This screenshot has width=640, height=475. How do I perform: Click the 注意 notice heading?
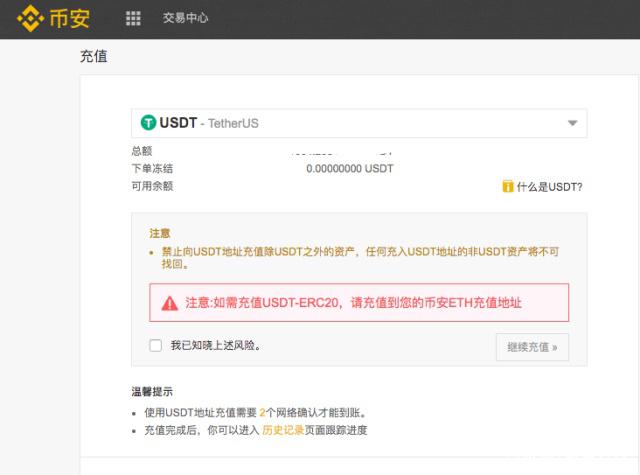click(x=160, y=233)
